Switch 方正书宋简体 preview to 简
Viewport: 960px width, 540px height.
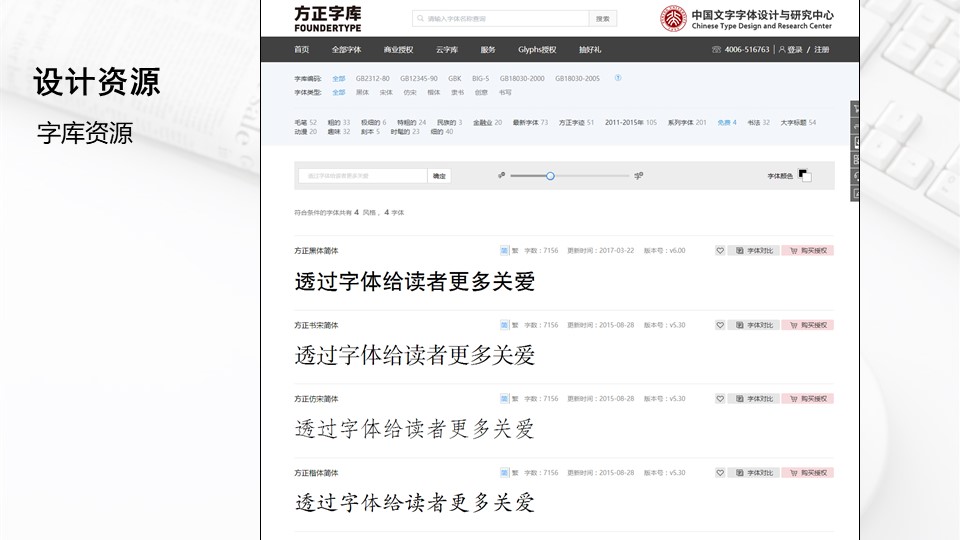coord(504,325)
